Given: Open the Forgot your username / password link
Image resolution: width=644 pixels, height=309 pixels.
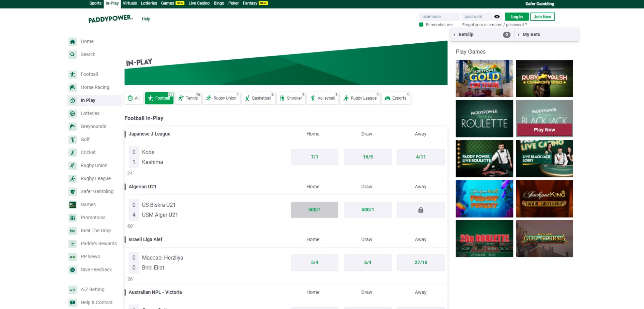Looking at the screenshot, I should tap(494, 25).
